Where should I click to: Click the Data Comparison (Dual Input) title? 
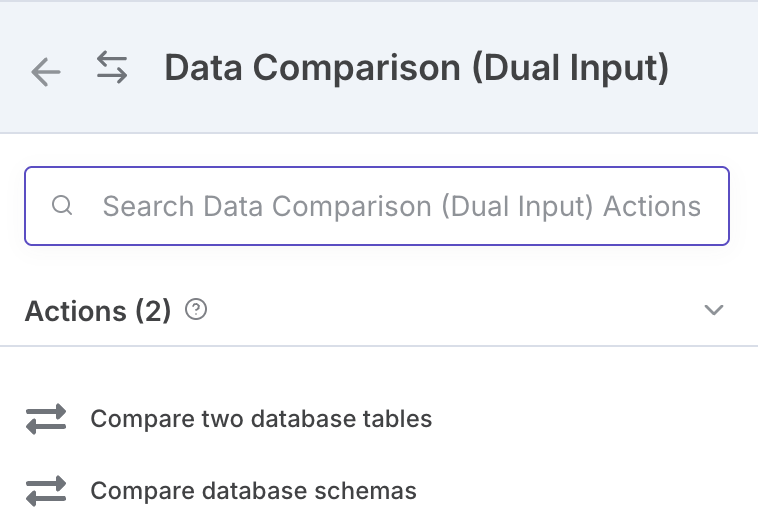pos(417,68)
